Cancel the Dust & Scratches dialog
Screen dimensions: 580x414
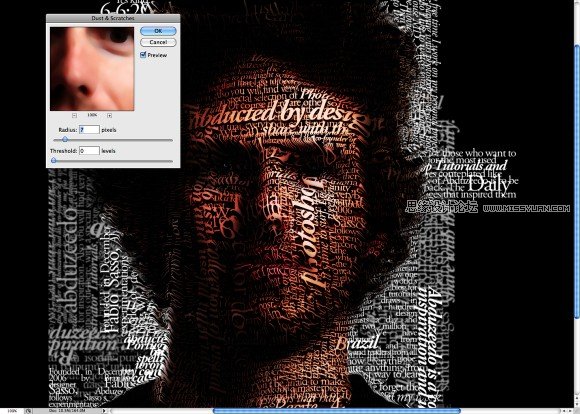(158, 42)
